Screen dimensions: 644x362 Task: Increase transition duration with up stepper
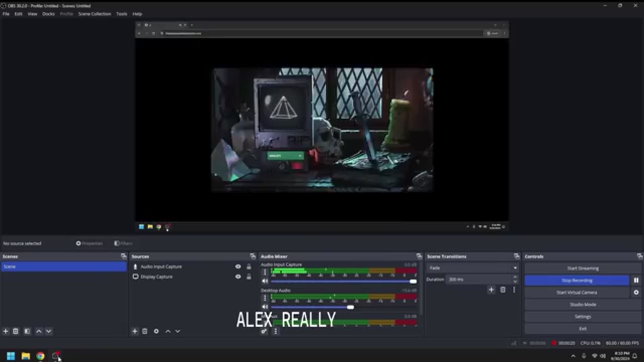(515, 277)
